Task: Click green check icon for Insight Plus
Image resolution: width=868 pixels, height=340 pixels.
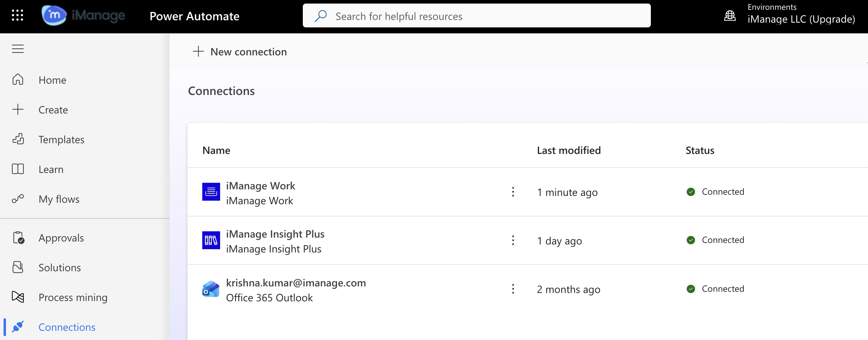Action: tap(691, 240)
